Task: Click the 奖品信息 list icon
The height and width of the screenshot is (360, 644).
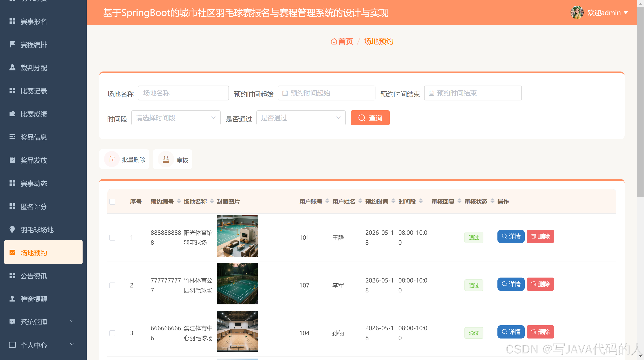Action: (12, 137)
